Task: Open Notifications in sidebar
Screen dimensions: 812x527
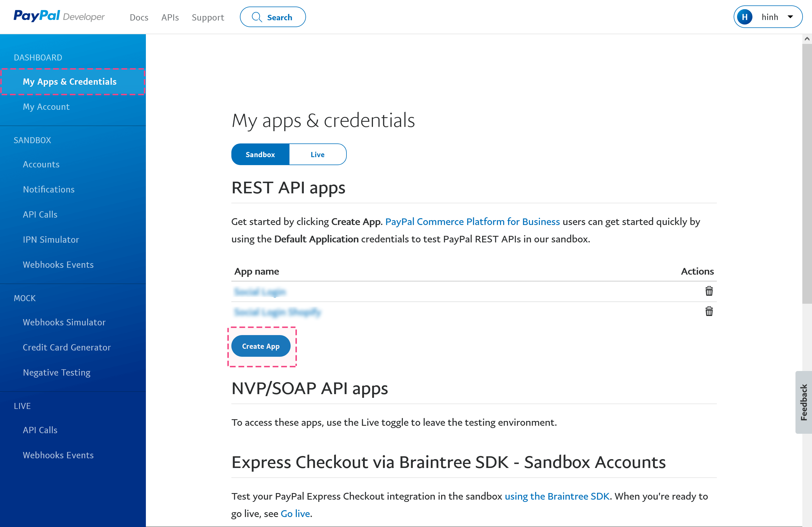Action: coord(48,190)
